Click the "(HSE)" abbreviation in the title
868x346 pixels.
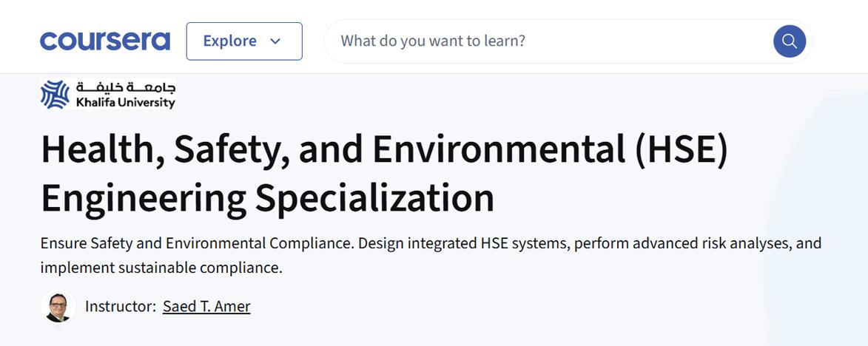pos(681,149)
